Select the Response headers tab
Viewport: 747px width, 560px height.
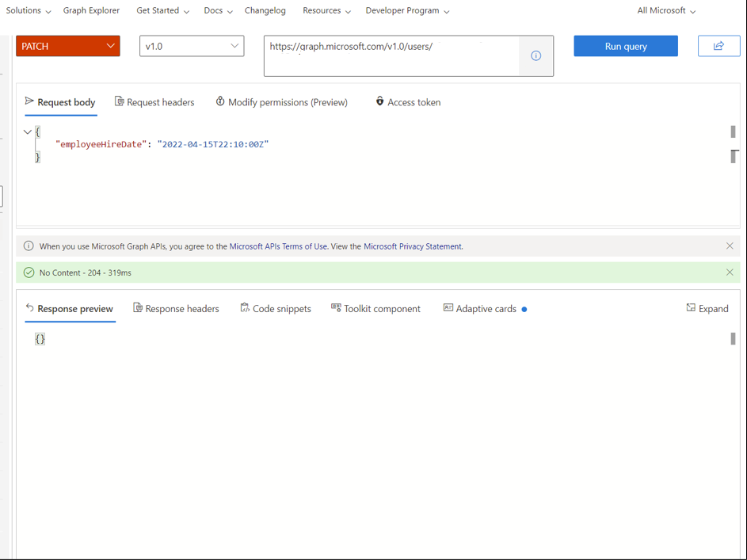coord(177,309)
